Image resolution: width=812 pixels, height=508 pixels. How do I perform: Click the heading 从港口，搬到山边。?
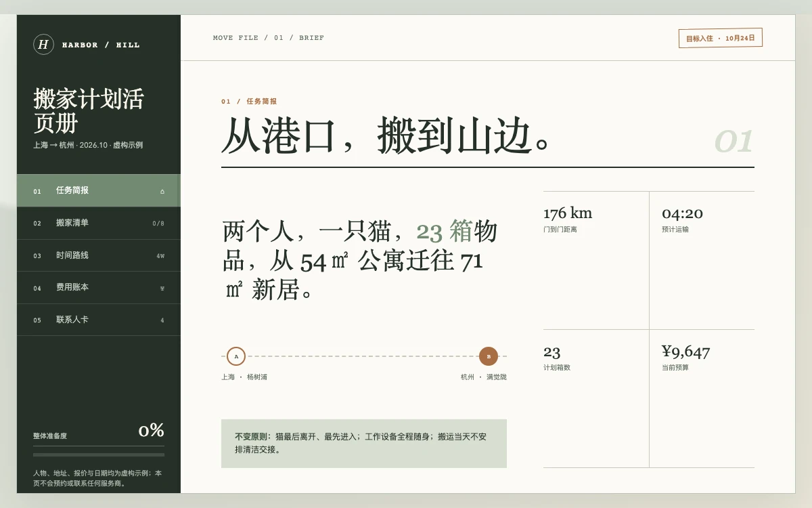pyautogui.click(x=388, y=135)
